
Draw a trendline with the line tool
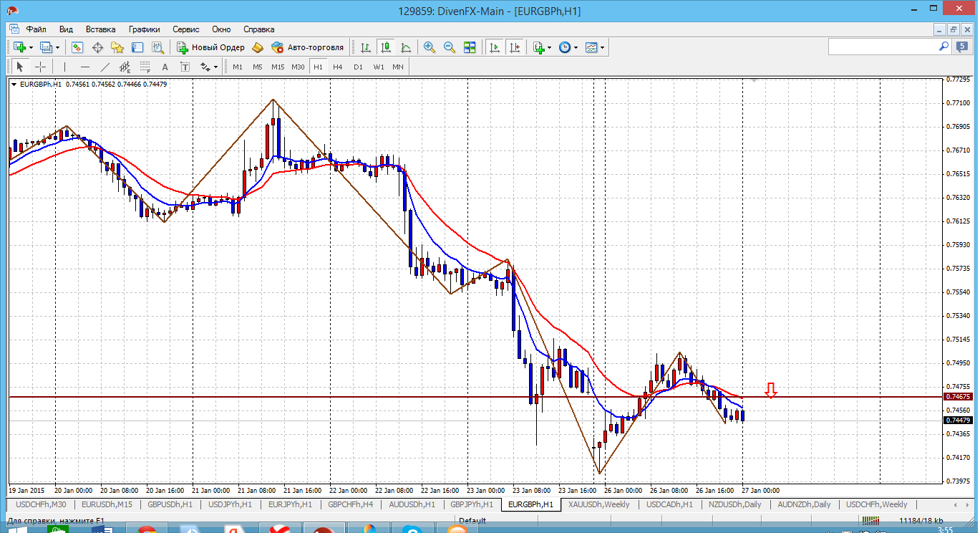[105, 67]
